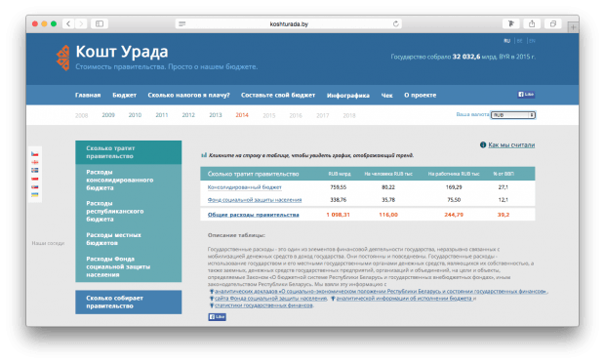
Task: Click the total value 1 098,31
Action: pyautogui.click(x=338, y=215)
